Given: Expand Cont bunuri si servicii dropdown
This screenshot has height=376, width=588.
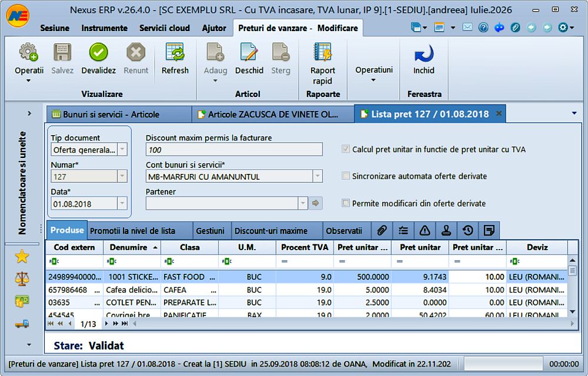Looking at the screenshot, I should pyautogui.click(x=318, y=176).
